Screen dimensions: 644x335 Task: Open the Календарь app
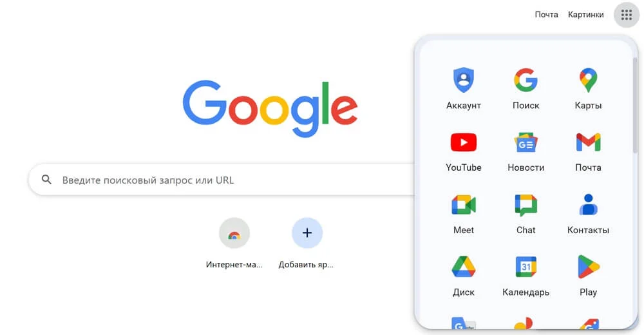pyautogui.click(x=526, y=275)
